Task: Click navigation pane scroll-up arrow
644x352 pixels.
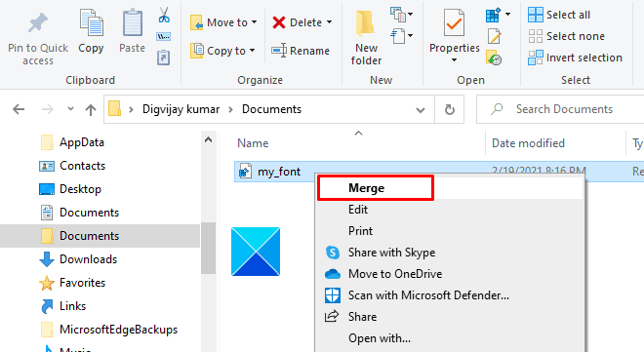Action: coord(208,139)
